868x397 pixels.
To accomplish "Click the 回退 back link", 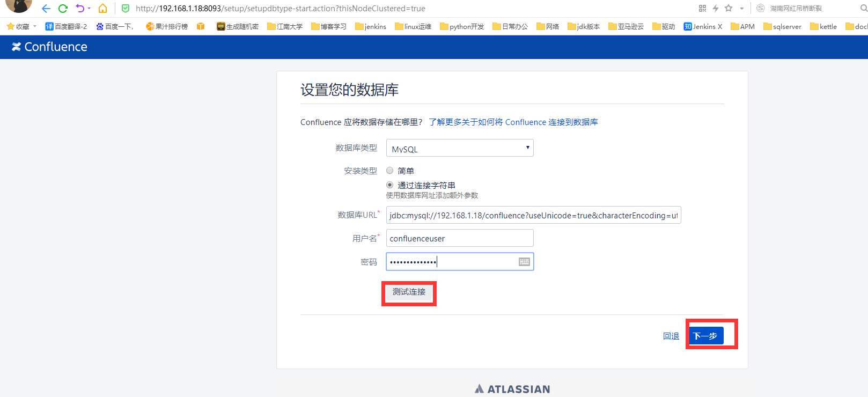I will coord(671,336).
